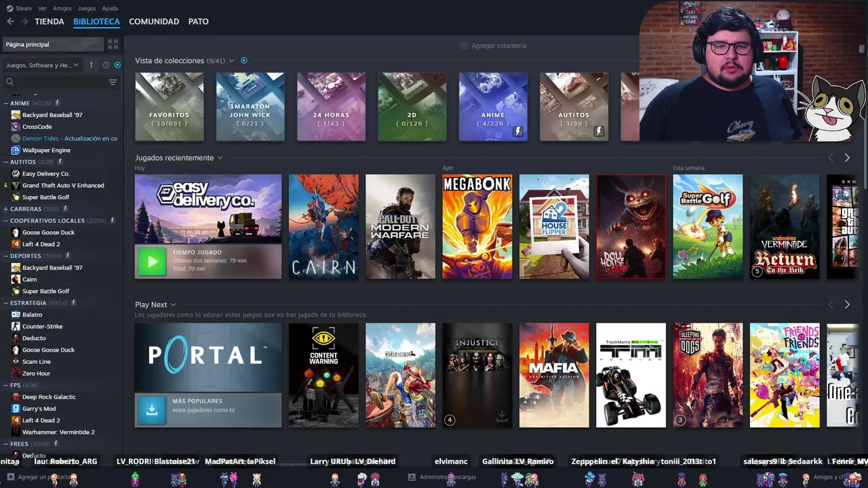
Task: Open the Juegos, Software y He... dropdown
Action: click(42, 65)
